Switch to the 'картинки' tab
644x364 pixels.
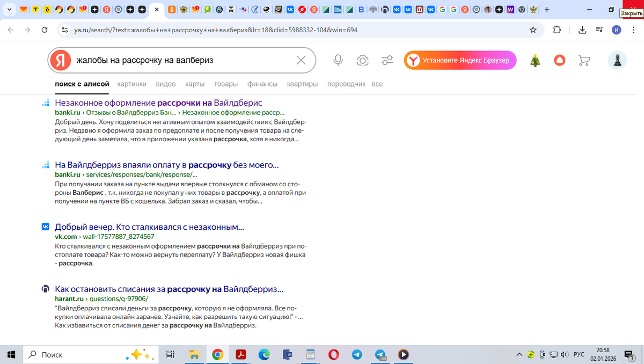click(x=131, y=84)
